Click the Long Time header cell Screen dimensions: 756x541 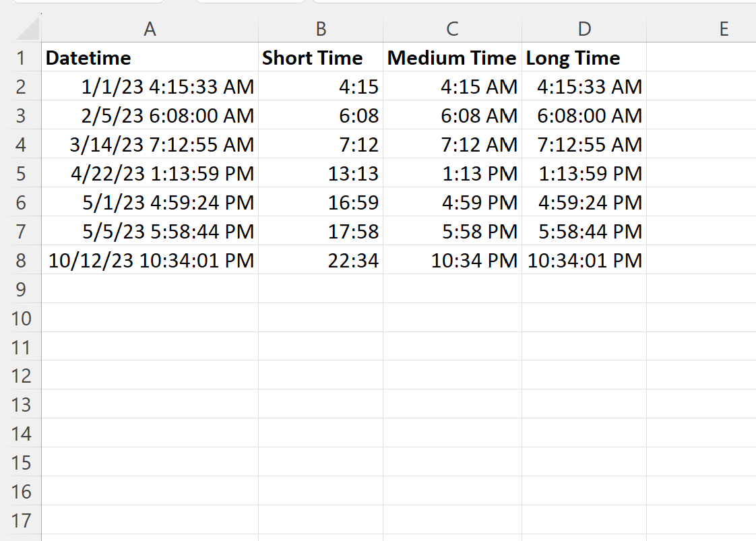pyautogui.click(x=584, y=58)
